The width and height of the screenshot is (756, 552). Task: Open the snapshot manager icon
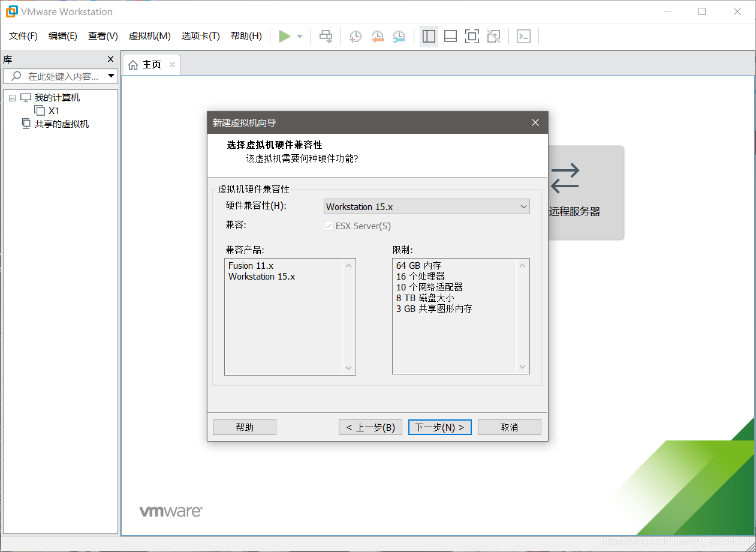pyautogui.click(x=399, y=37)
